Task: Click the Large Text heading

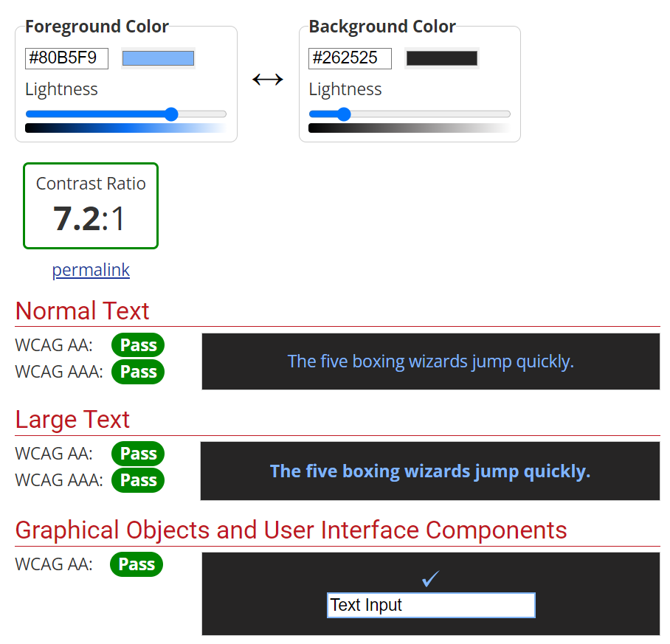Action: pos(72,419)
